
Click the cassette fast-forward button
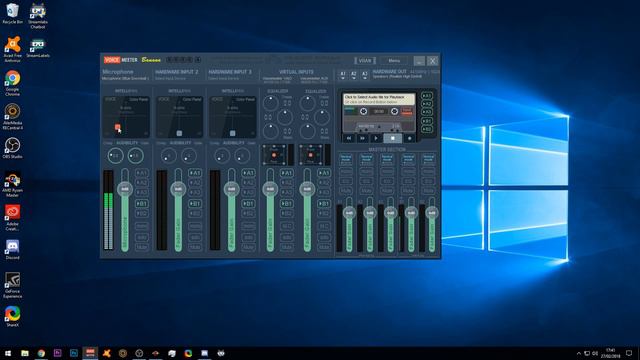[x=362, y=138]
